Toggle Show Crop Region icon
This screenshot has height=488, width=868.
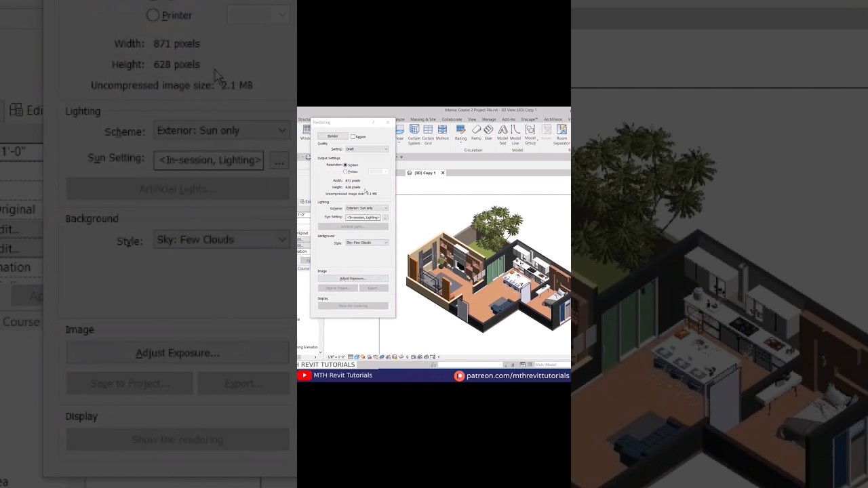[x=388, y=357]
